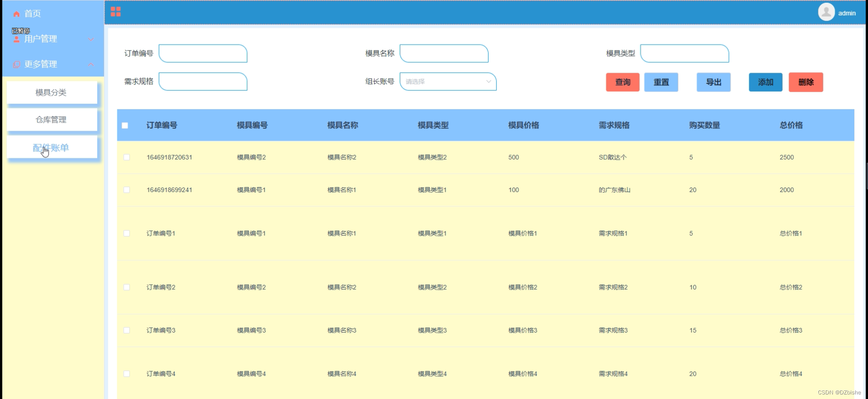Collapse 更多管理 menu chevron
This screenshot has height=399, width=868.
click(91, 64)
